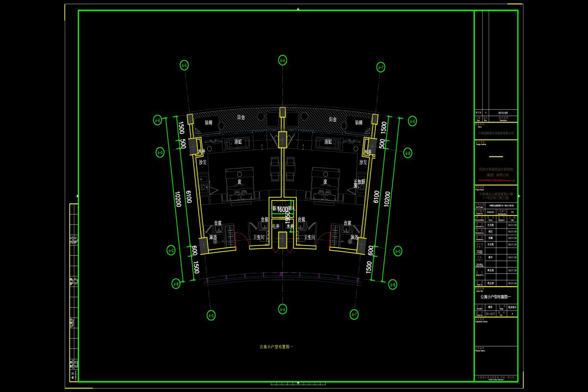Click the 6-B grid bubble on the left side
The height and width of the screenshot is (392, 588).
pos(176,283)
